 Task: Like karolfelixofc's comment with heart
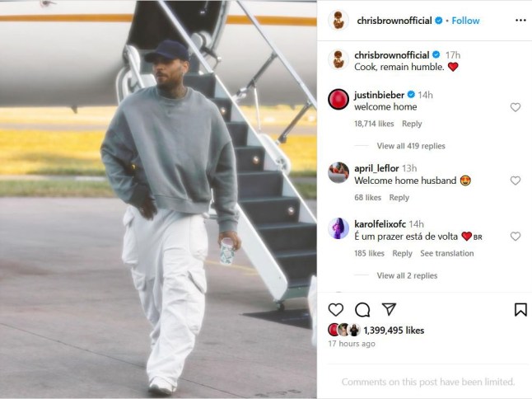[x=516, y=237]
